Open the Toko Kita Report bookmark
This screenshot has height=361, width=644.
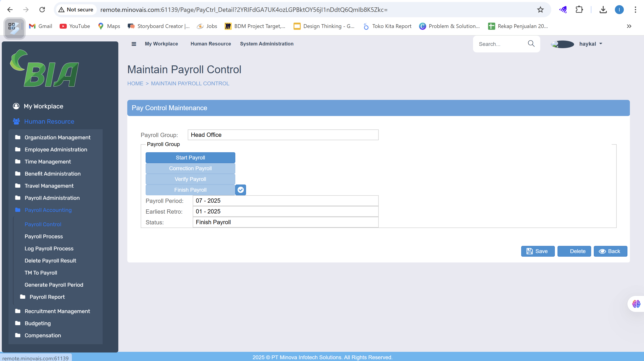point(387,26)
